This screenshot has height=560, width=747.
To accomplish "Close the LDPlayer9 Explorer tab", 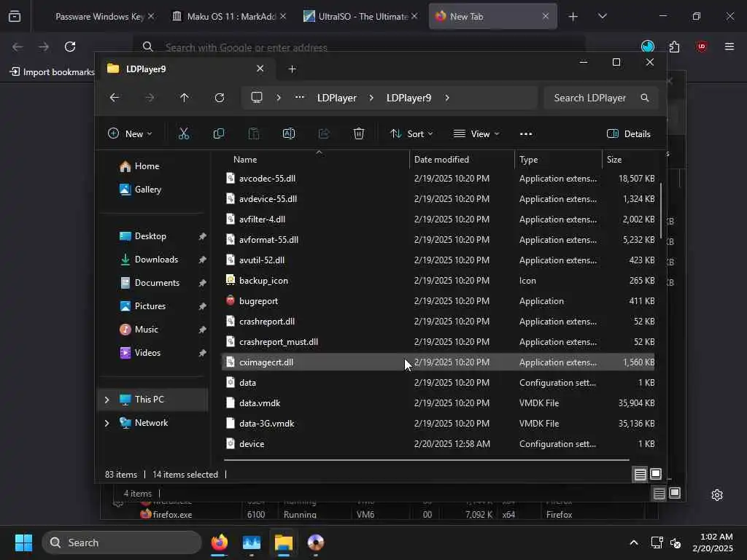I will pyautogui.click(x=260, y=69).
